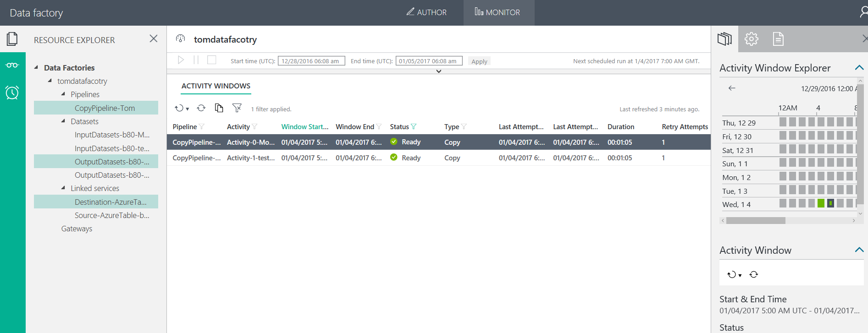Image resolution: width=868 pixels, height=333 pixels.
Task: Click the pause pipeline icon
Action: pos(196,60)
